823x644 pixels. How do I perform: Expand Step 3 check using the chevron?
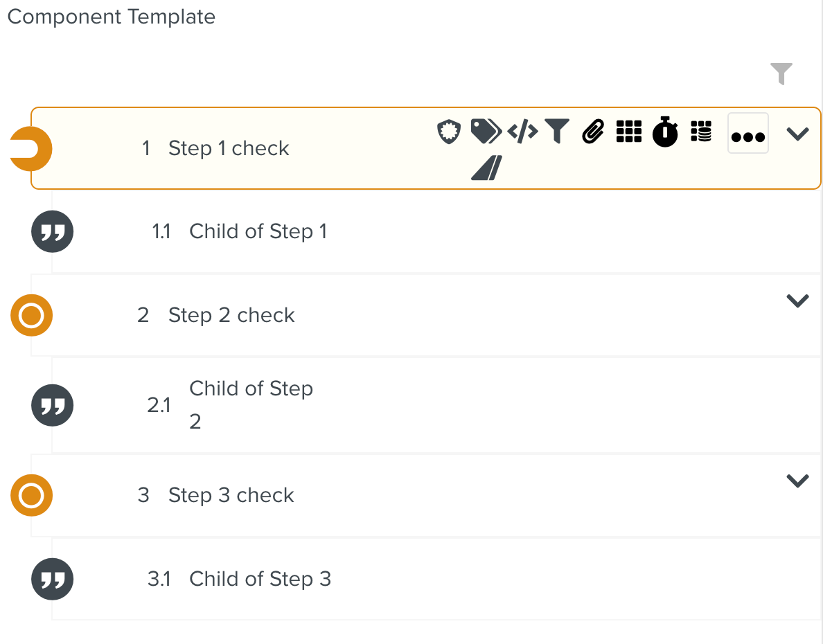tap(797, 480)
